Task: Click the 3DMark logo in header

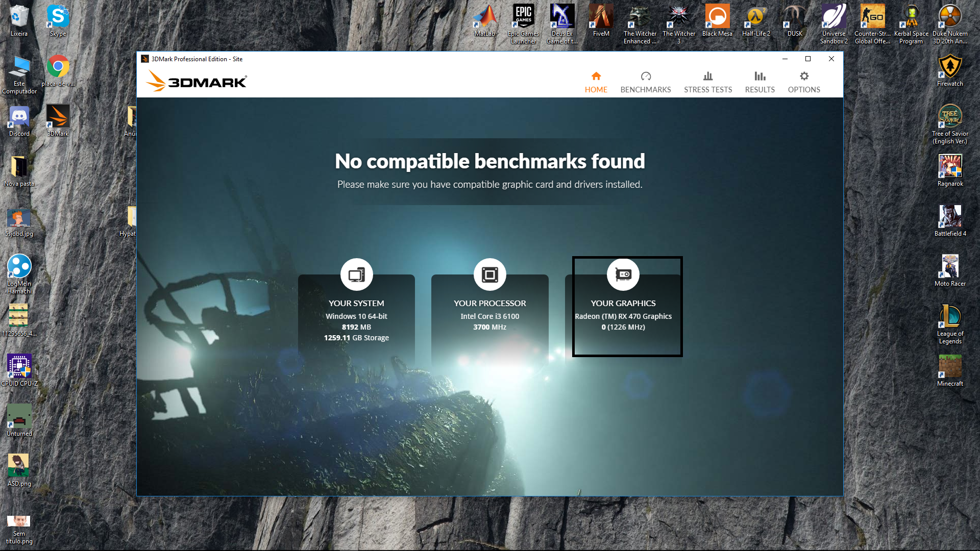Action: pos(196,81)
